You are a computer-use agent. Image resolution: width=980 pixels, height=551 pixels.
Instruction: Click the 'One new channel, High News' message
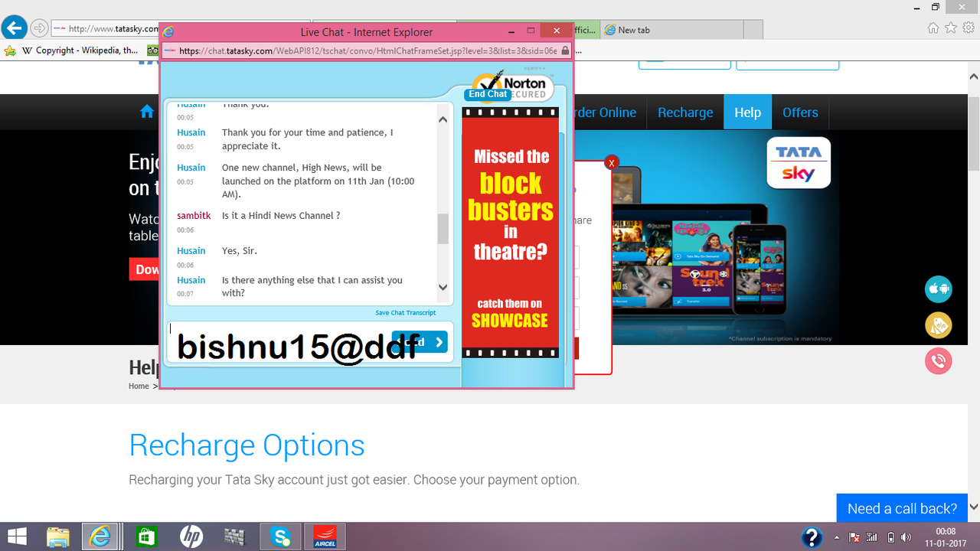tap(318, 181)
